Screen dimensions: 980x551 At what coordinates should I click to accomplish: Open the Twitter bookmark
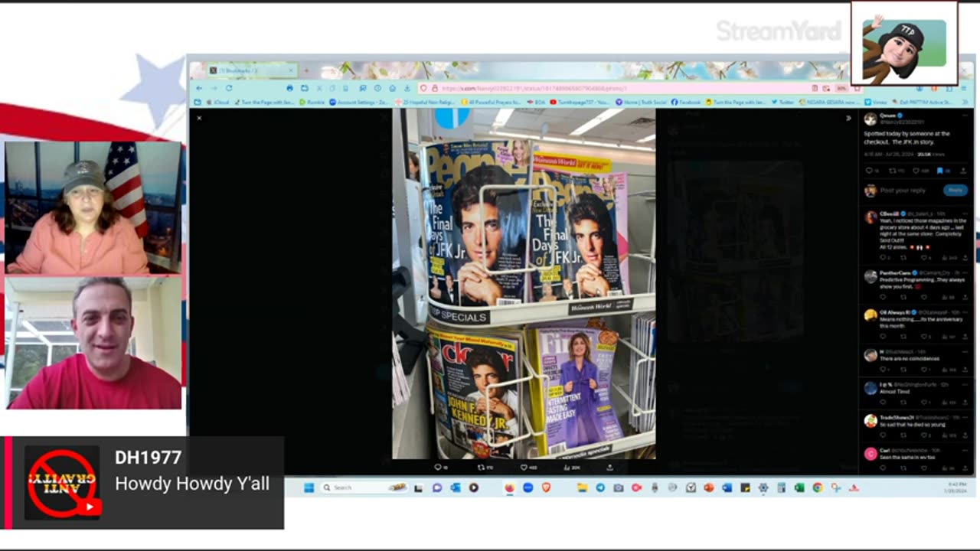pyautogui.click(x=782, y=102)
